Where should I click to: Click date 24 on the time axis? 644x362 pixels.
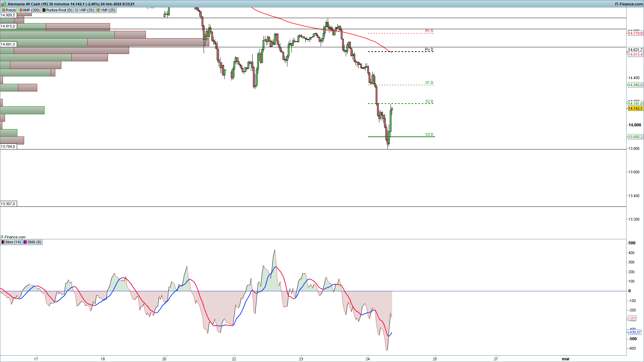pos(368,359)
